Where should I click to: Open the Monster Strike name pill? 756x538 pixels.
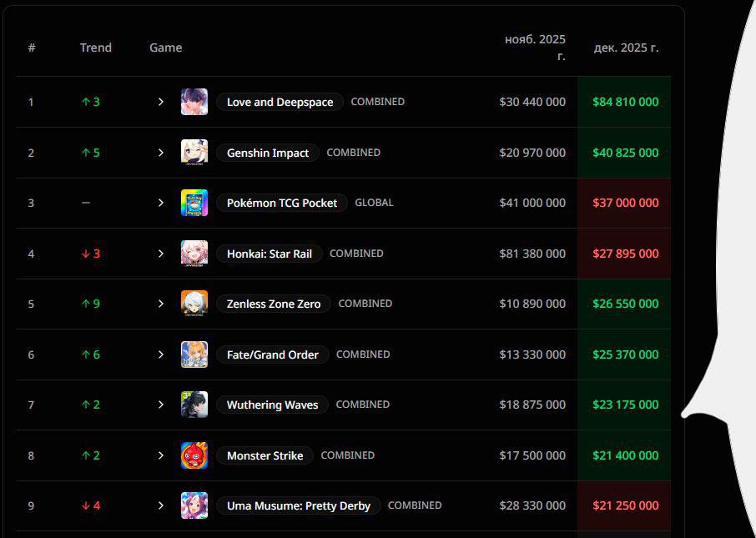tap(265, 455)
